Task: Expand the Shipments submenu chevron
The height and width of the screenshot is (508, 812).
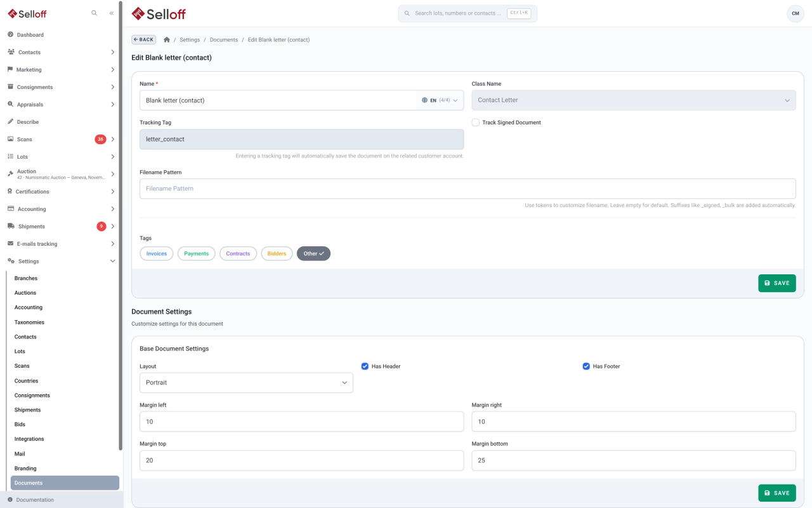Action: [112, 226]
